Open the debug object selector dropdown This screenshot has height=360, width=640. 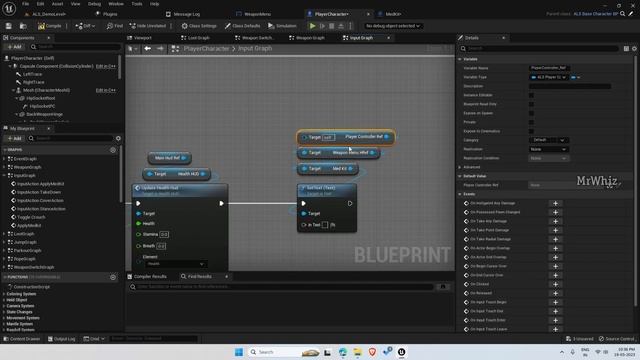coord(392,26)
